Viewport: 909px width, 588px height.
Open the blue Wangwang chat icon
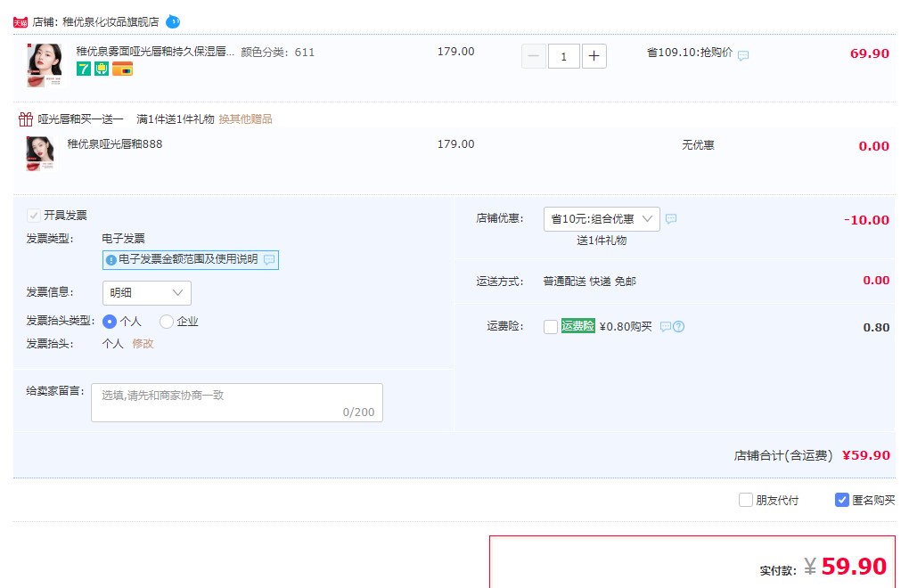click(173, 22)
